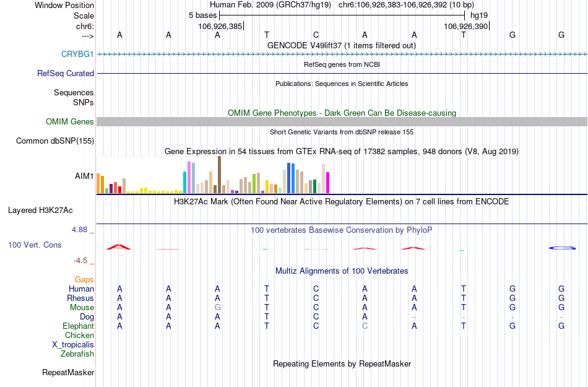Click the 100 Vert. Cons label
This screenshot has width=588, height=387.
coord(35,245)
